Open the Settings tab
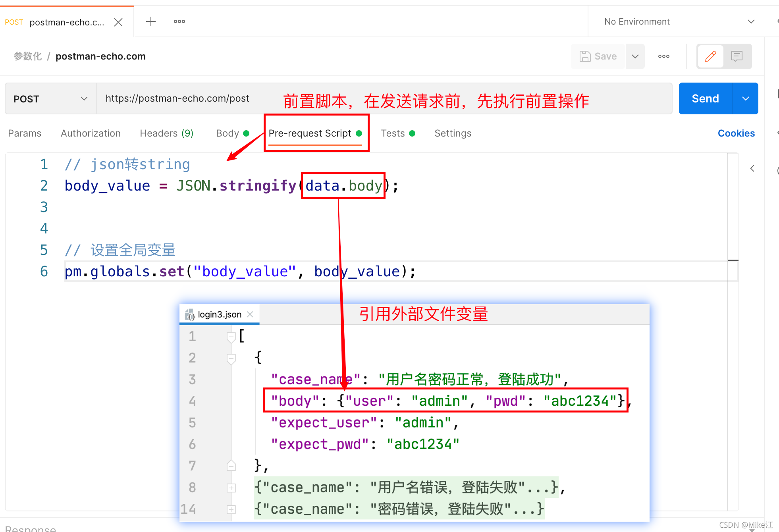This screenshot has width=779, height=532. [x=453, y=133]
